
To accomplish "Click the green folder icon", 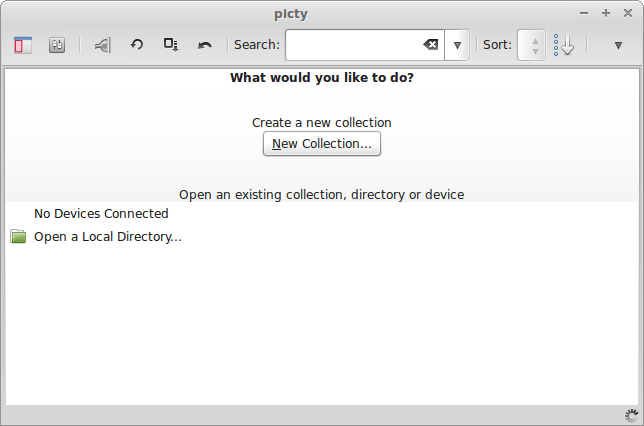I will (x=18, y=237).
